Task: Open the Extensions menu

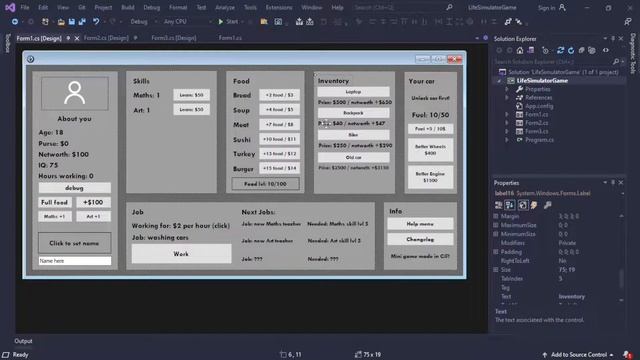Action: [x=279, y=7]
